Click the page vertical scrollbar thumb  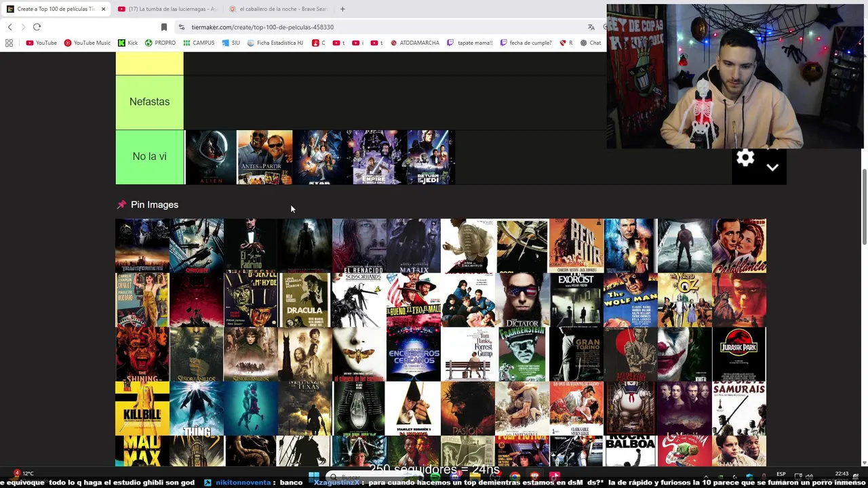(x=864, y=207)
